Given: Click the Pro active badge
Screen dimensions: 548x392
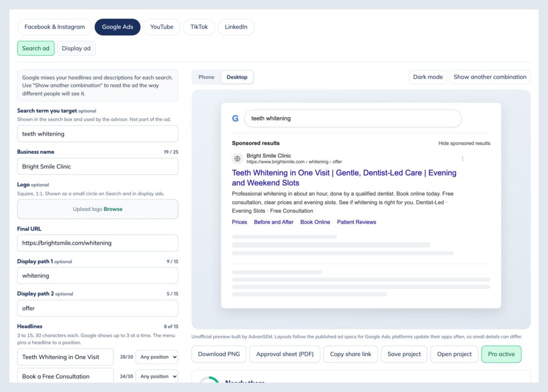Looking at the screenshot, I should coord(501,354).
